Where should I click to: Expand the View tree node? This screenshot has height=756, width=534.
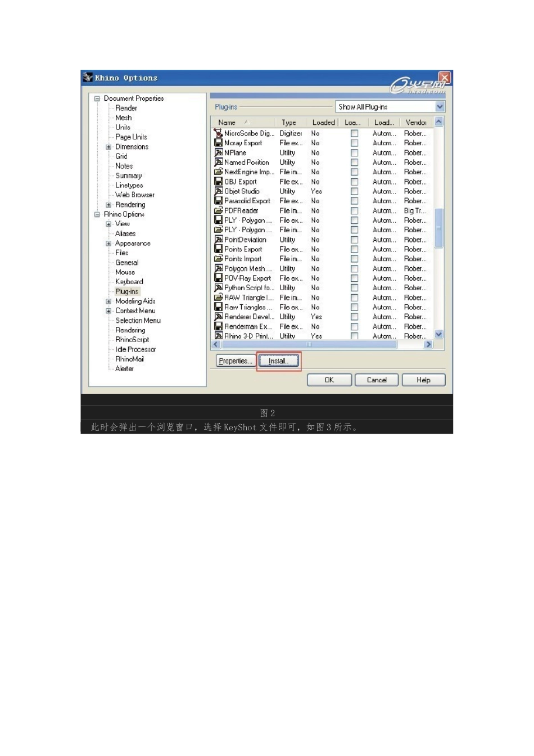(x=108, y=224)
